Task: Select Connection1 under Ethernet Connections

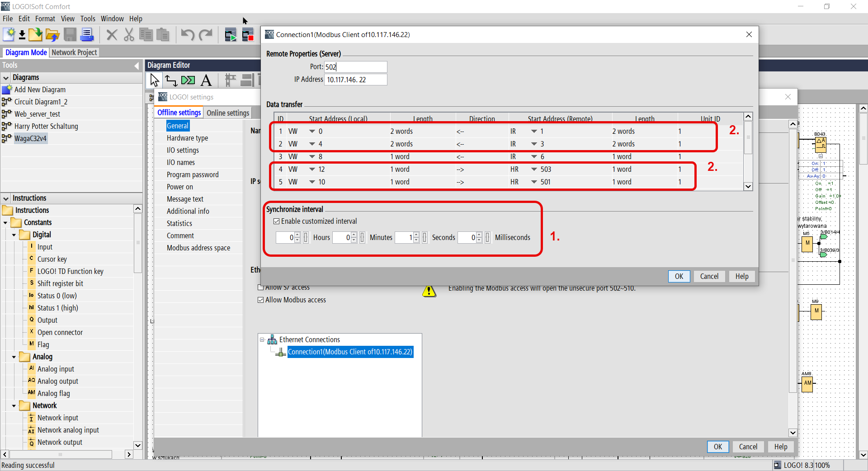Action: (350, 352)
